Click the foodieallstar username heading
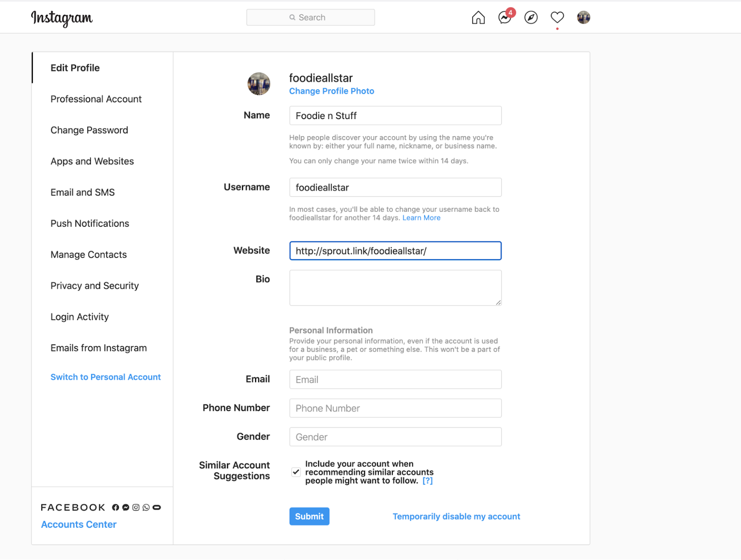Screen dimensions: 741x560 click(x=321, y=78)
